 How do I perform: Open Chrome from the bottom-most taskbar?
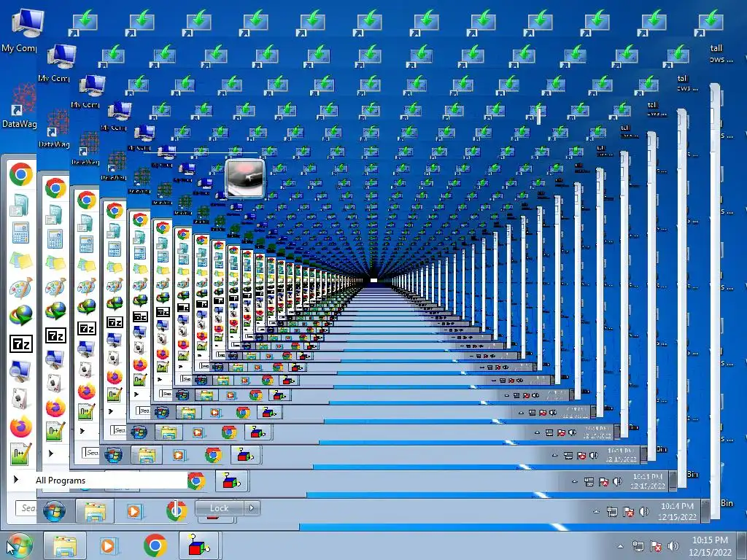point(155,546)
